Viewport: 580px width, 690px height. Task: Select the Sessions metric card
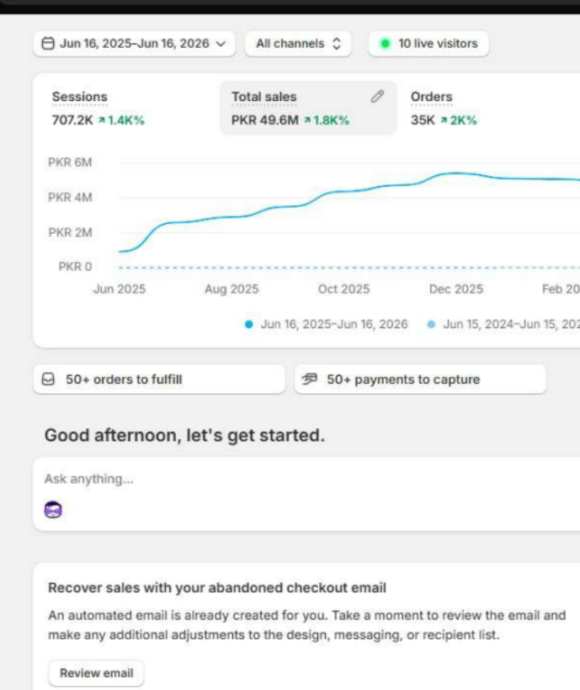[128, 108]
